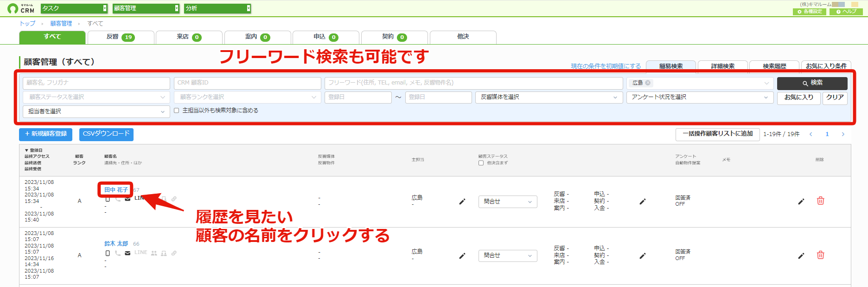Image resolution: width=868 pixels, height=287 pixels.
Task: Open the ヘルプ help button
Action: point(846,12)
